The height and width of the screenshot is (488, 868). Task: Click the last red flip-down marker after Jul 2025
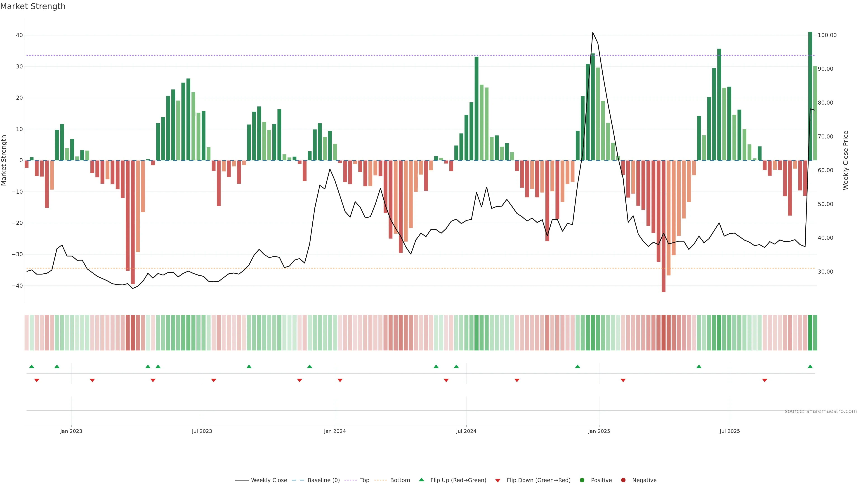coord(764,380)
